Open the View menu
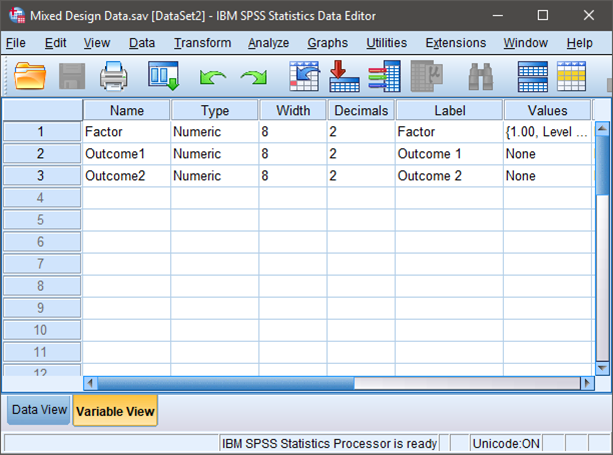Viewport: 613px width, 455px height. point(97,43)
